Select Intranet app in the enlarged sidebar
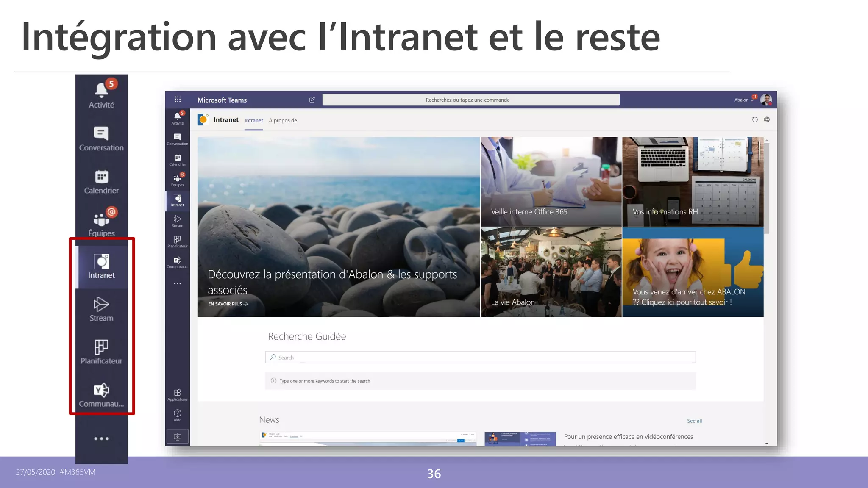 click(x=101, y=266)
